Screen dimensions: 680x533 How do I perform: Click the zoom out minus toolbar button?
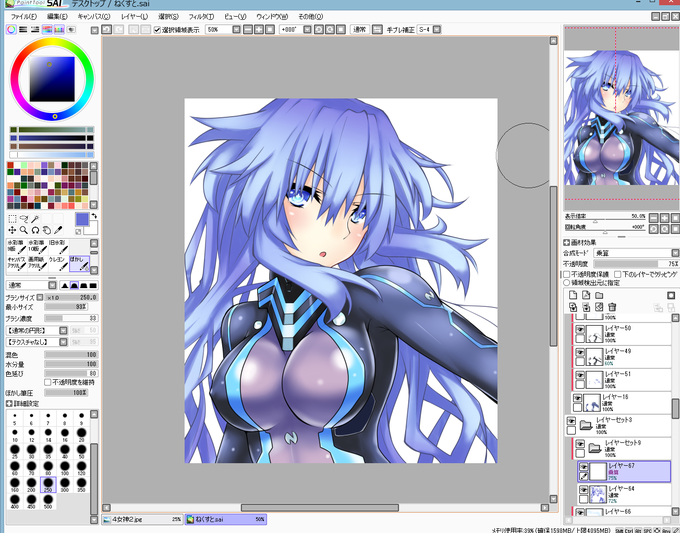pyautogui.click(x=248, y=29)
